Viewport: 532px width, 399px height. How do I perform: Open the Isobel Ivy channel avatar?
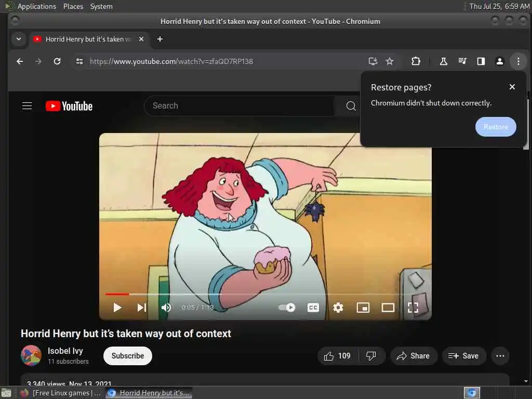click(x=31, y=355)
